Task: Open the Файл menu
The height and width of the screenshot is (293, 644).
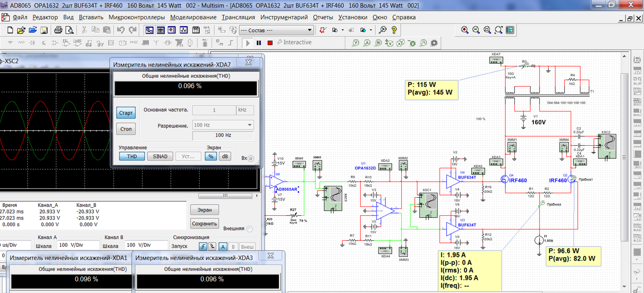Action: pyautogui.click(x=20, y=18)
